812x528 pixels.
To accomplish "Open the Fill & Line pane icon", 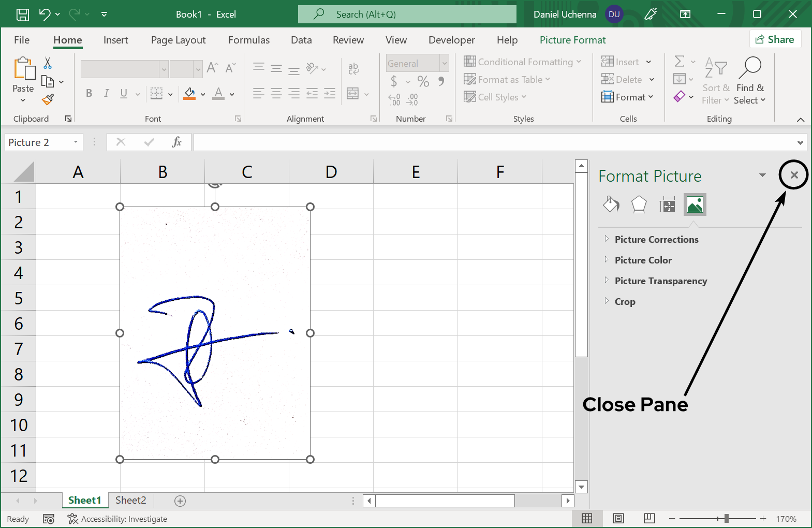I will (611, 205).
